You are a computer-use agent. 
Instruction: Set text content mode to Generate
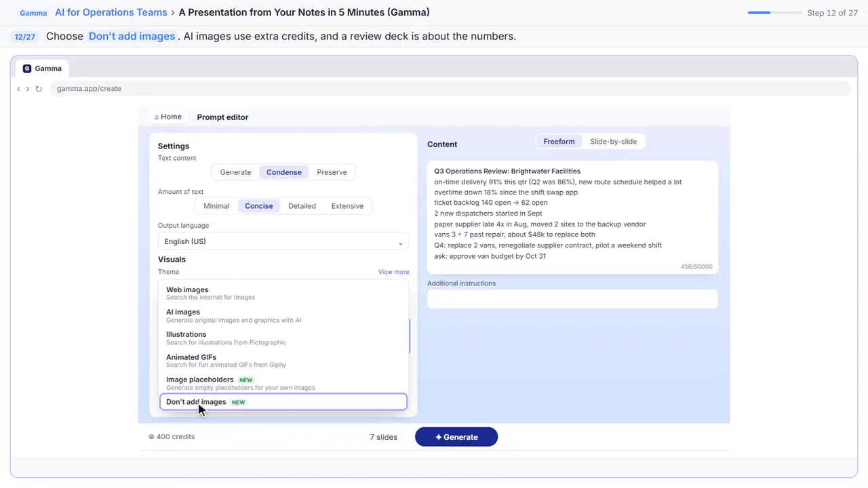click(235, 172)
